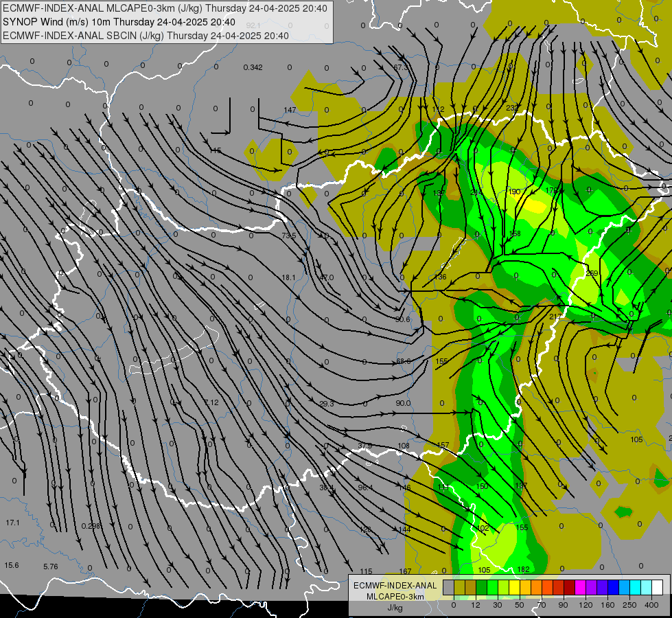Image resolution: width=672 pixels, height=618 pixels.
Task: Click the MLCAPE0-3km title line at top
Action: [x=165, y=8]
